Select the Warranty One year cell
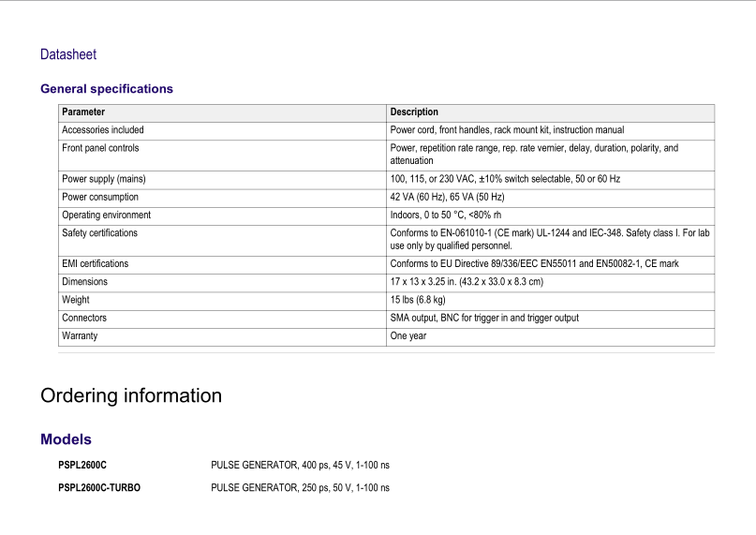Image resolution: width=756 pixels, height=535 pixels. click(408, 336)
